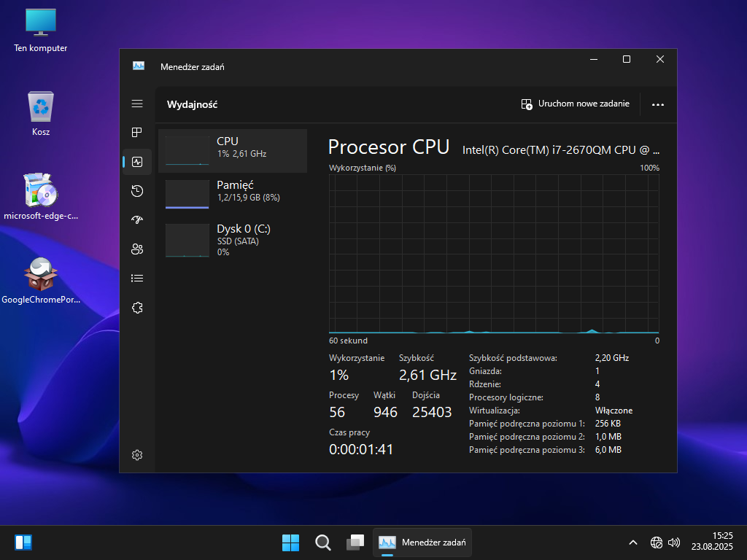Open the Startup apps icon in sidebar
The width and height of the screenshot is (747, 560).
(x=137, y=220)
